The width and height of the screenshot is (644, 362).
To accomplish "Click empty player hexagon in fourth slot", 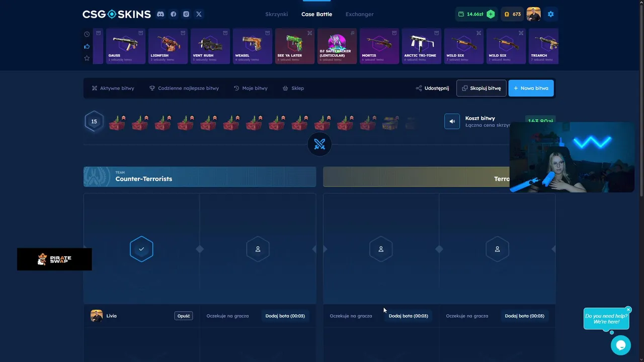I will pyautogui.click(x=497, y=249).
